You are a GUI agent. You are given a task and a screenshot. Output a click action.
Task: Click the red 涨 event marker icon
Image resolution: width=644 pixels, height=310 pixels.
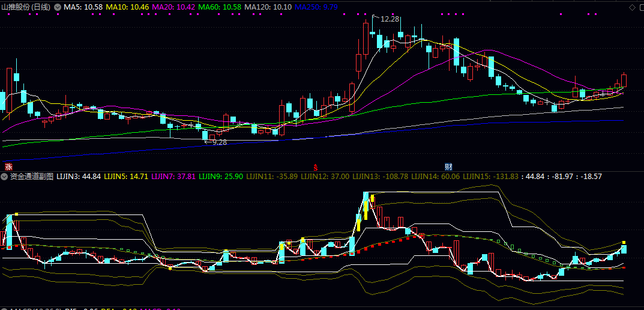[x=8, y=166]
